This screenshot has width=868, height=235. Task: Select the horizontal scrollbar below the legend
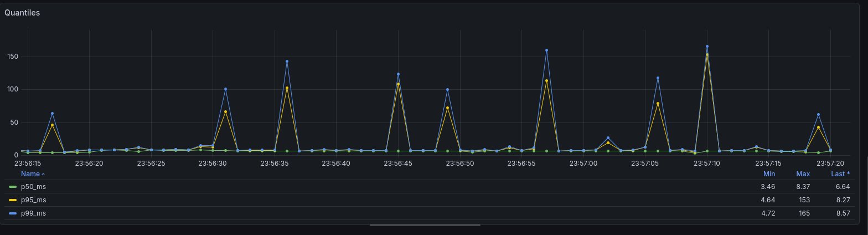coord(425,225)
